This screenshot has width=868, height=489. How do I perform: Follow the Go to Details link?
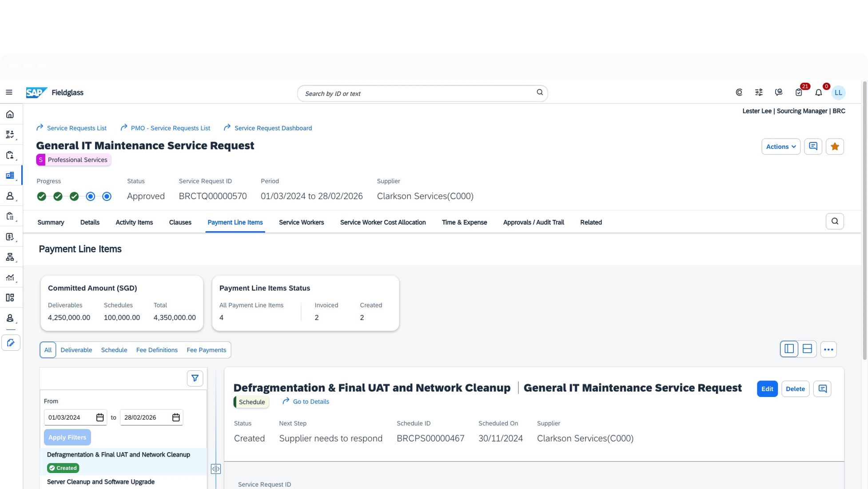coord(311,402)
